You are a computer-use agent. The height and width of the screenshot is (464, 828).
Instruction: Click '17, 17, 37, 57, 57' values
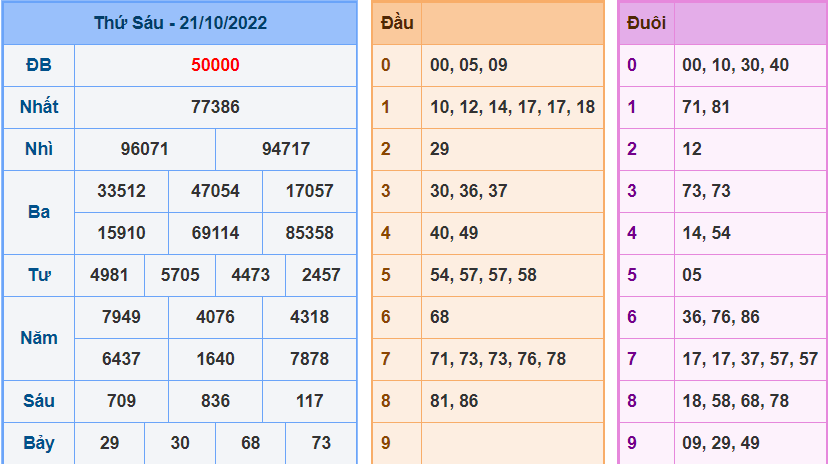[x=750, y=359]
